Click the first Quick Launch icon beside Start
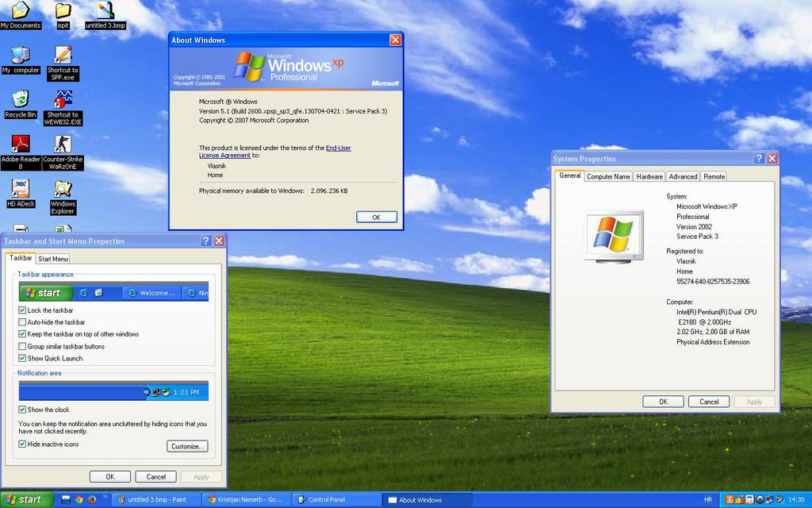Image resolution: width=812 pixels, height=508 pixels. coord(66,500)
